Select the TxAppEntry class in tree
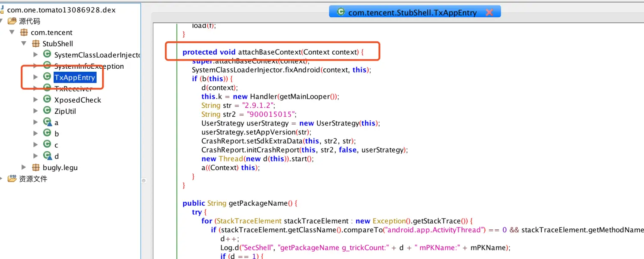Screen dimensions: 644x259 [x=75, y=77]
